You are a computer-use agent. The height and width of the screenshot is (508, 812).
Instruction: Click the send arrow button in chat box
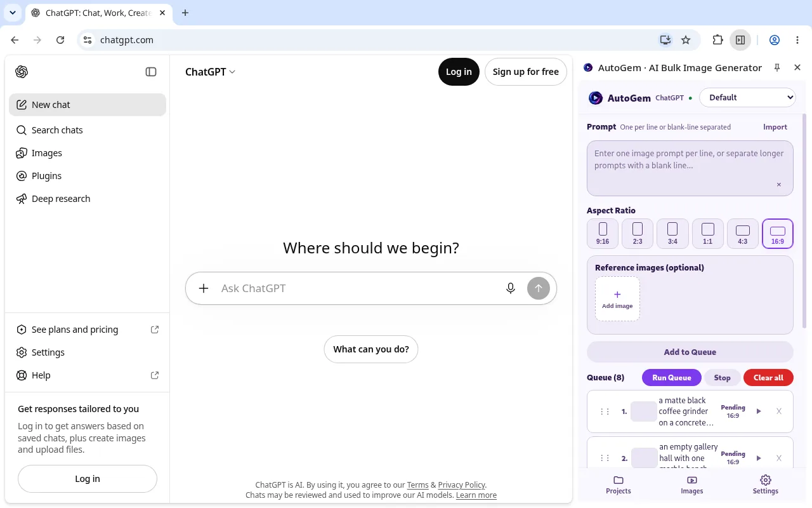click(539, 288)
